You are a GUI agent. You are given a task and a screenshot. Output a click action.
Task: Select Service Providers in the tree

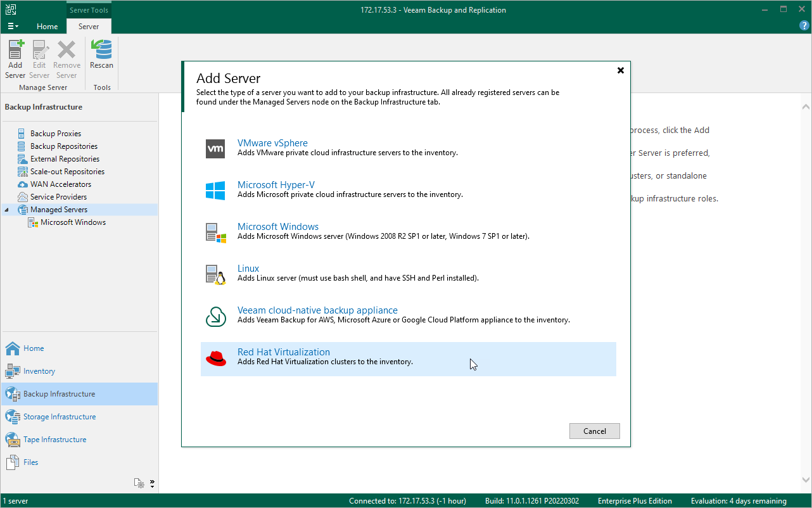(x=58, y=197)
